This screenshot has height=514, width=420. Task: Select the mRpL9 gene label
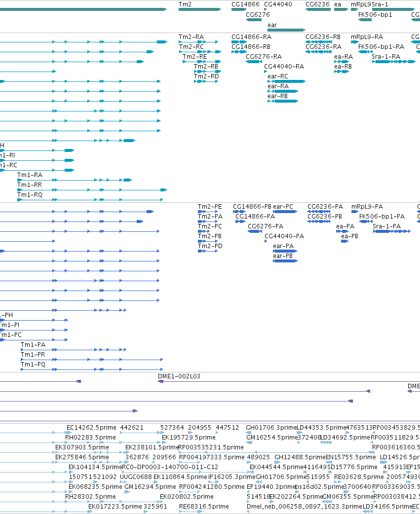pos(361,4)
